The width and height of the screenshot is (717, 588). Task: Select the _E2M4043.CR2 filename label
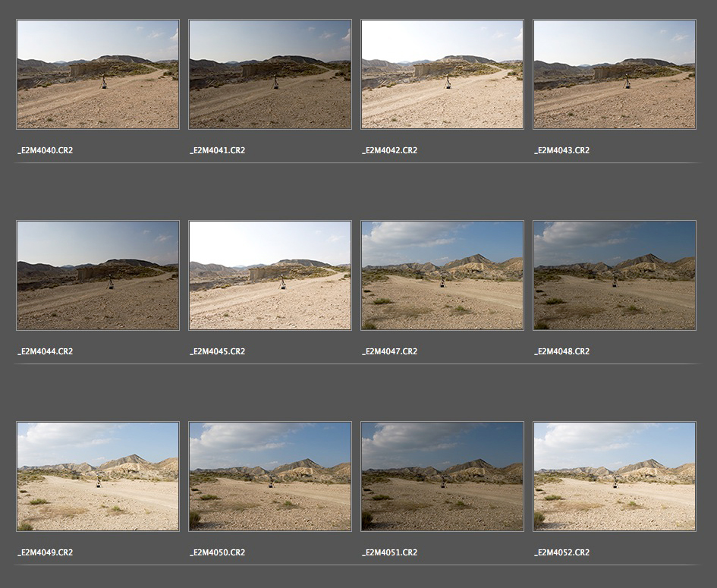point(562,150)
